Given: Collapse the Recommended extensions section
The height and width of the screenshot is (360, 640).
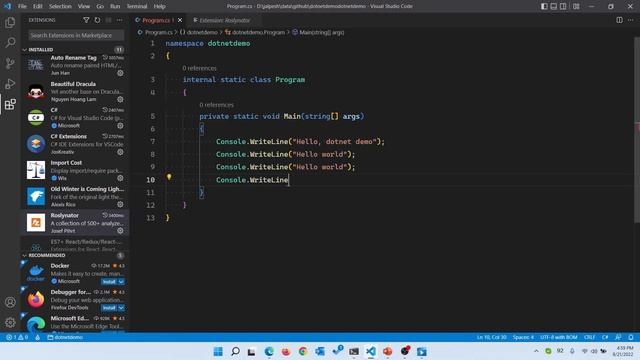Looking at the screenshot, I should click(x=24, y=255).
